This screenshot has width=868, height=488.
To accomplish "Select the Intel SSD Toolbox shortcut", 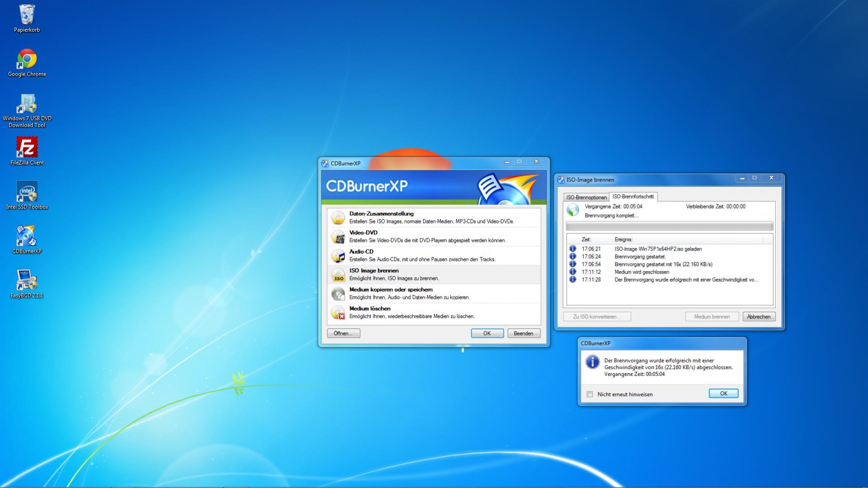I will click(x=27, y=195).
